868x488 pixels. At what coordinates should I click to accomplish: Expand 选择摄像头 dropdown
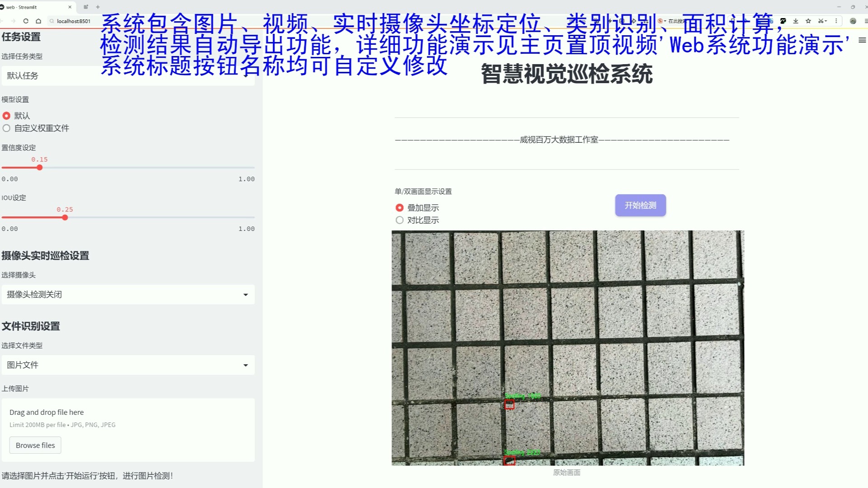[x=127, y=294]
